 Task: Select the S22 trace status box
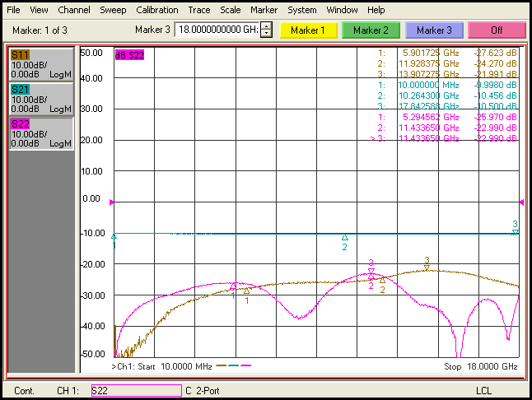click(41, 133)
